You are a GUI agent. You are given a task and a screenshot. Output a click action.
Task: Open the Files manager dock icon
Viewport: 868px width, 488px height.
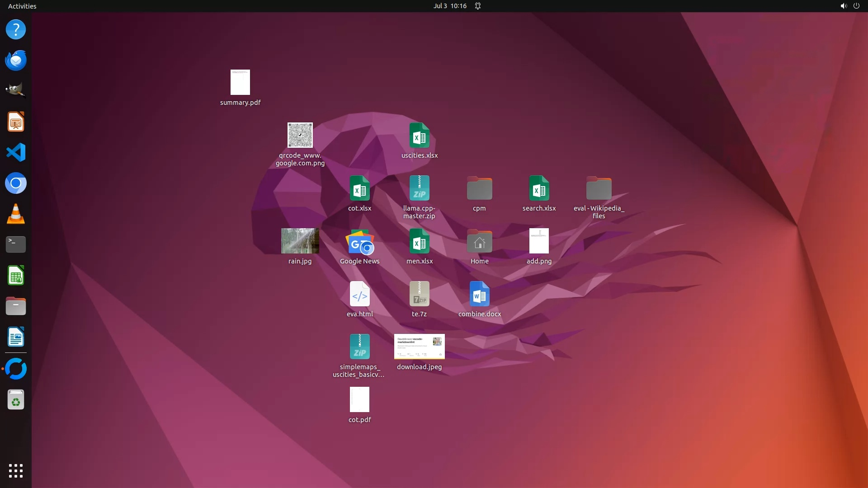[x=16, y=306]
